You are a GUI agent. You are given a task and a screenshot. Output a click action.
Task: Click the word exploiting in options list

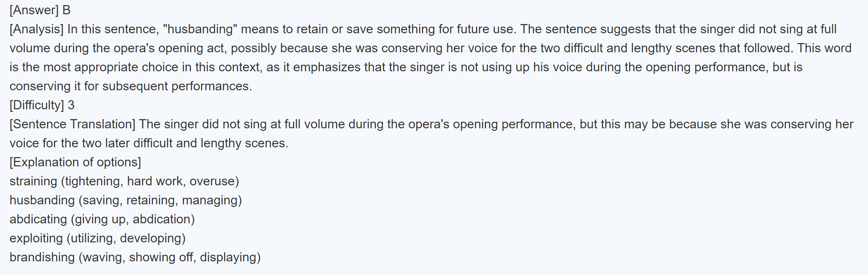point(36,238)
